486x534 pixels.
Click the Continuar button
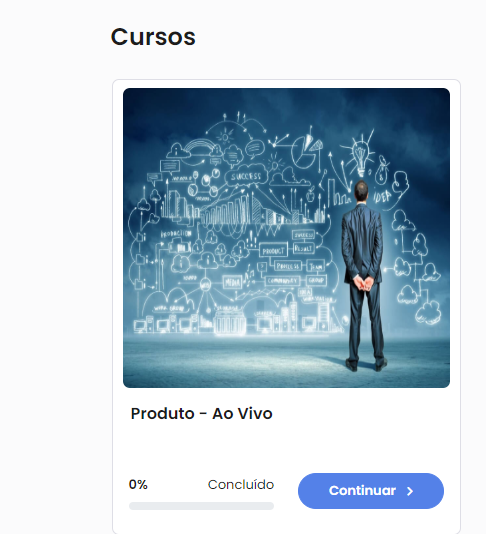pos(371,491)
